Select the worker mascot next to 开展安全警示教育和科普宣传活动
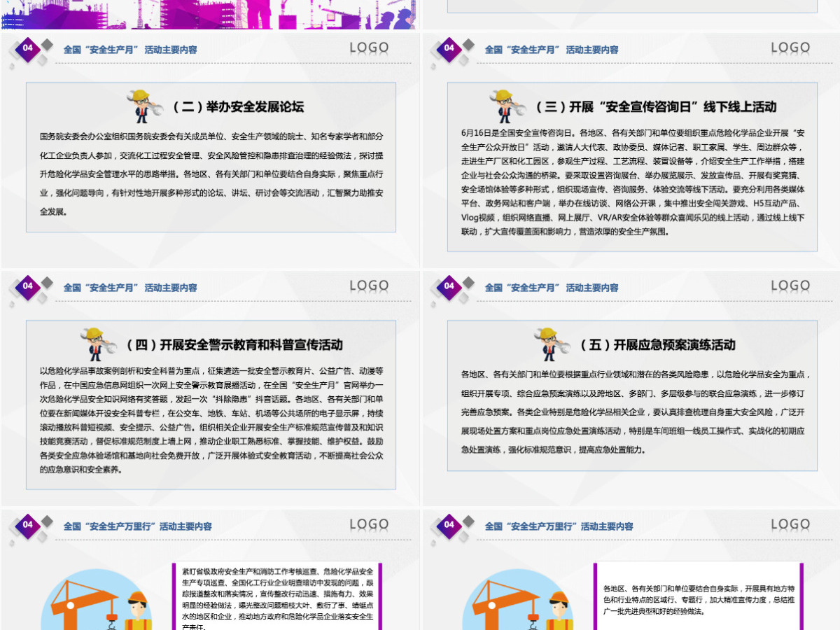 tap(99, 344)
